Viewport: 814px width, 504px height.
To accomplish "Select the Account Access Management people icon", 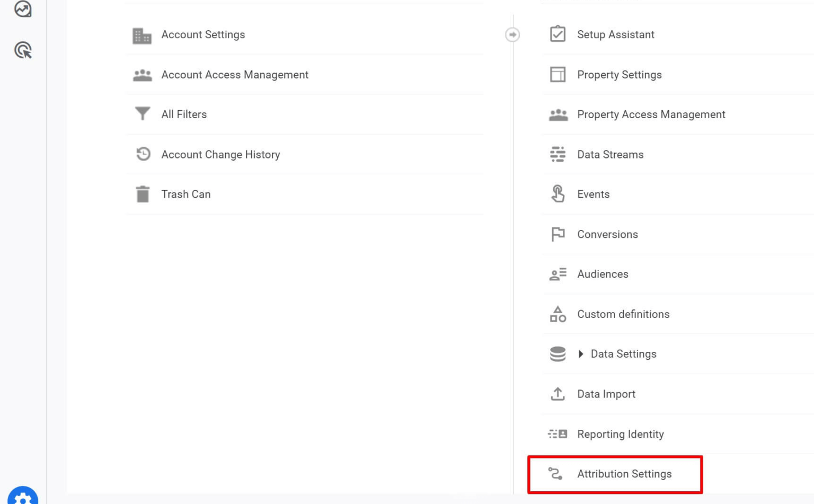I will 142,74.
